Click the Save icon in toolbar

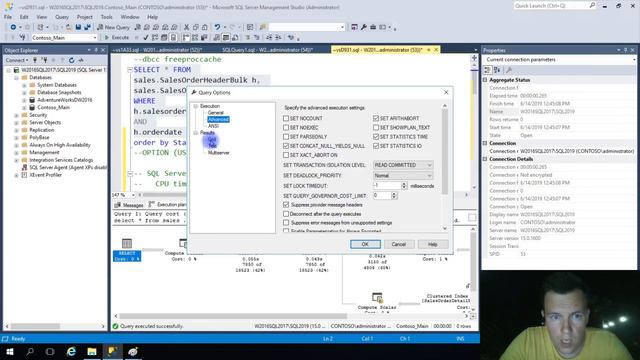point(78,27)
